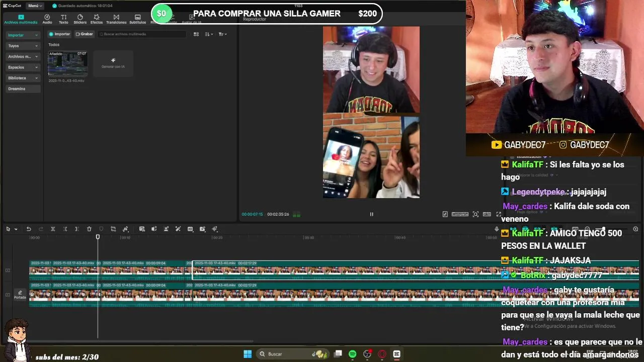Open the media sort order dropdown

(209, 34)
